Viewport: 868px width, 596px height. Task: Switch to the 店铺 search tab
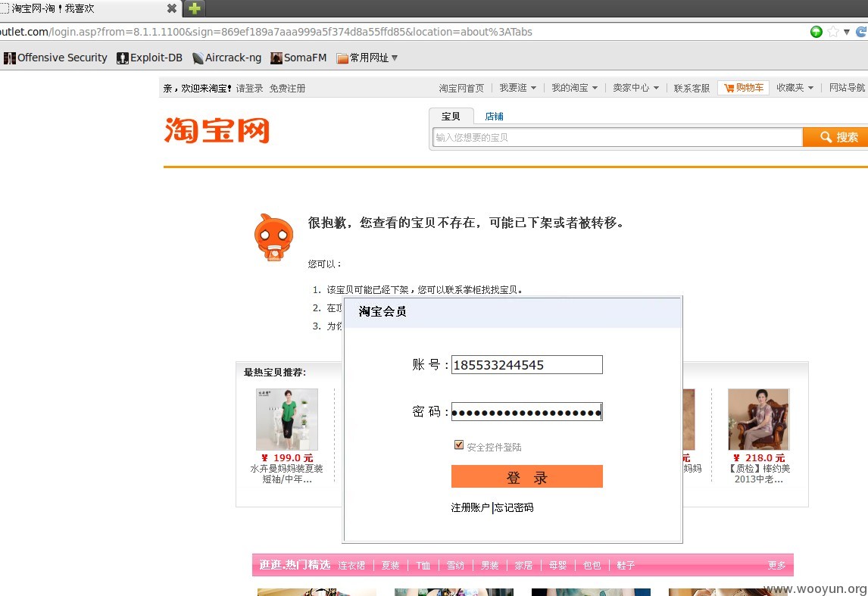(x=494, y=116)
